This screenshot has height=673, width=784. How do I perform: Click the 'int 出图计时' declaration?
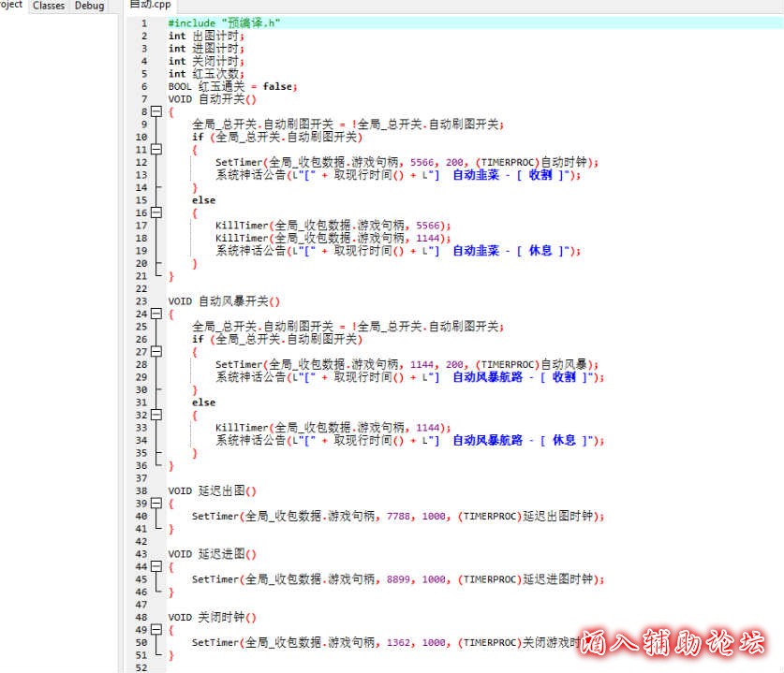(206, 36)
